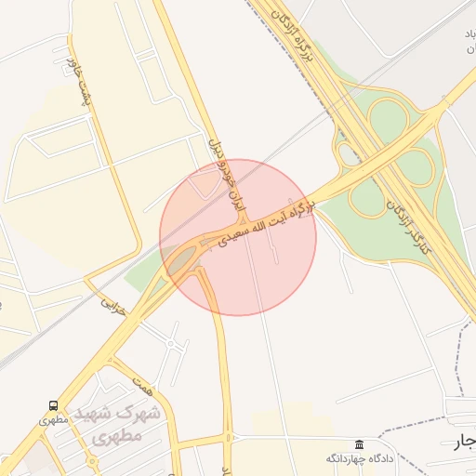Click the top-left cloverleaf loop of the interchange
Viewport: 476px width, 476px height.
pyautogui.click(x=389, y=118)
